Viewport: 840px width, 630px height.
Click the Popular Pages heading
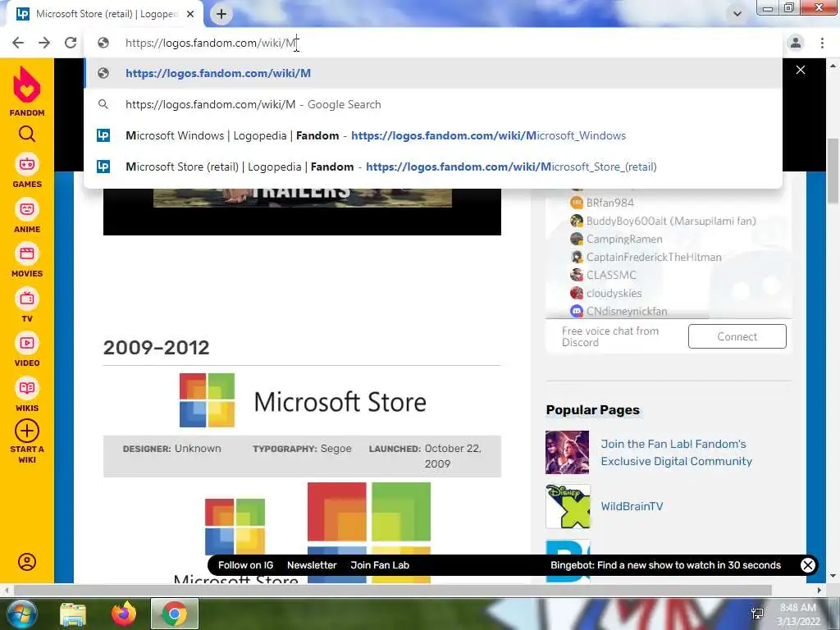point(592,410)
